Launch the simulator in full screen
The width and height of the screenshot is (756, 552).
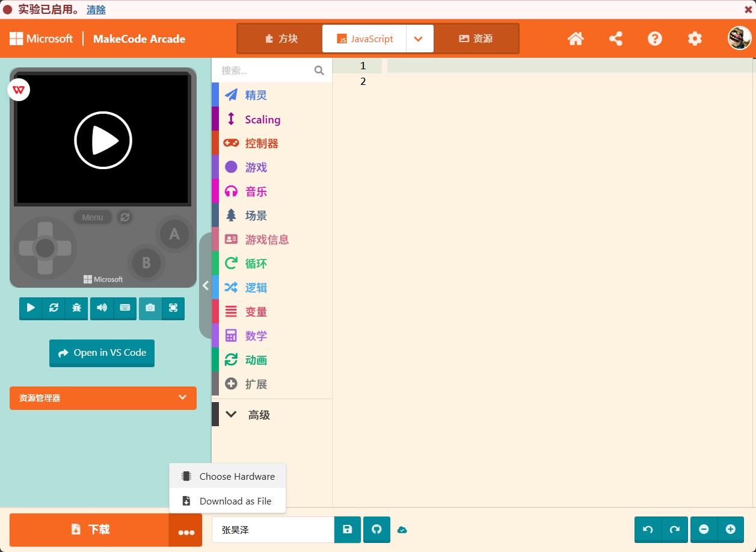point(173,308)
